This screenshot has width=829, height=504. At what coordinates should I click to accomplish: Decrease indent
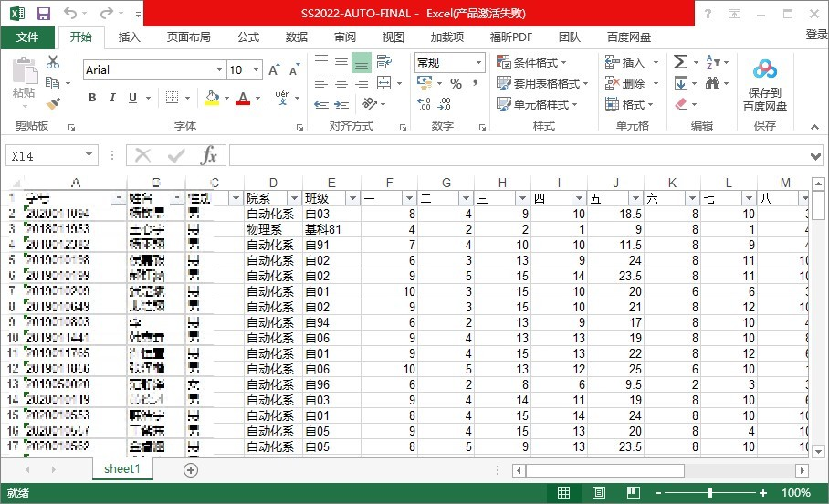[321, 104]
